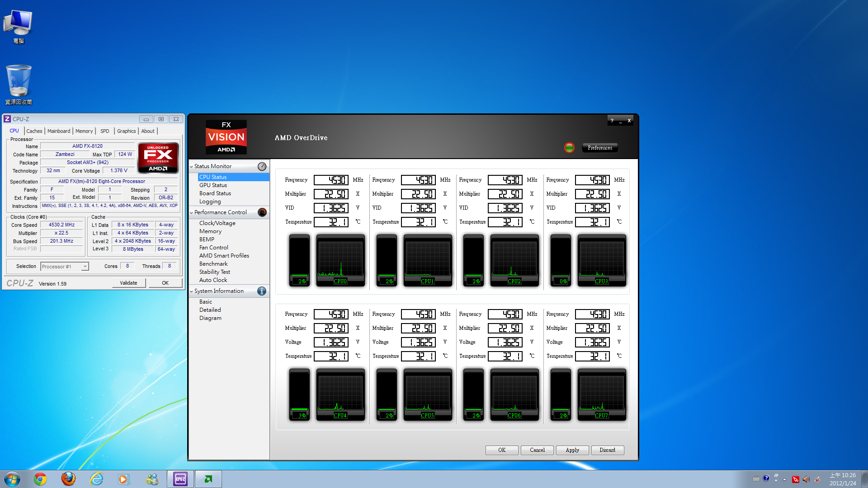Open Windows Media Player from the taskbar
The image size is (868, 488).
click(124, 479)
